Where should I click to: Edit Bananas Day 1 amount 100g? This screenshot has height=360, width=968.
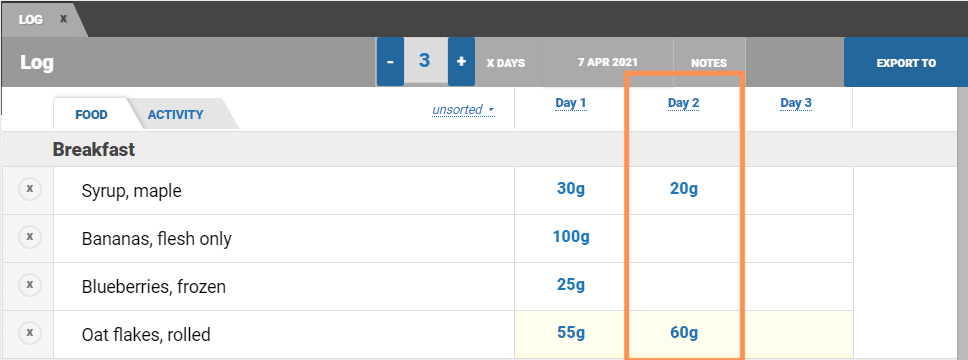tap(571, 237)
